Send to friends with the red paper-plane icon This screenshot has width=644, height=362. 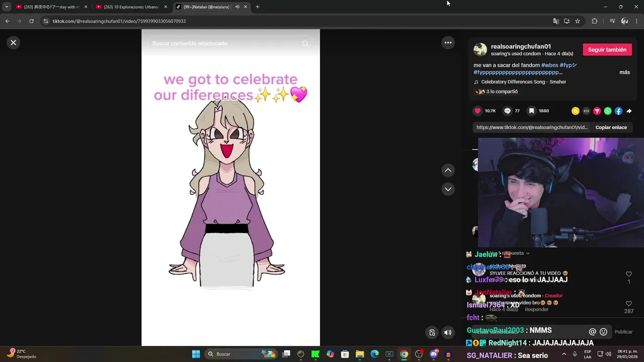coord(597,111)
